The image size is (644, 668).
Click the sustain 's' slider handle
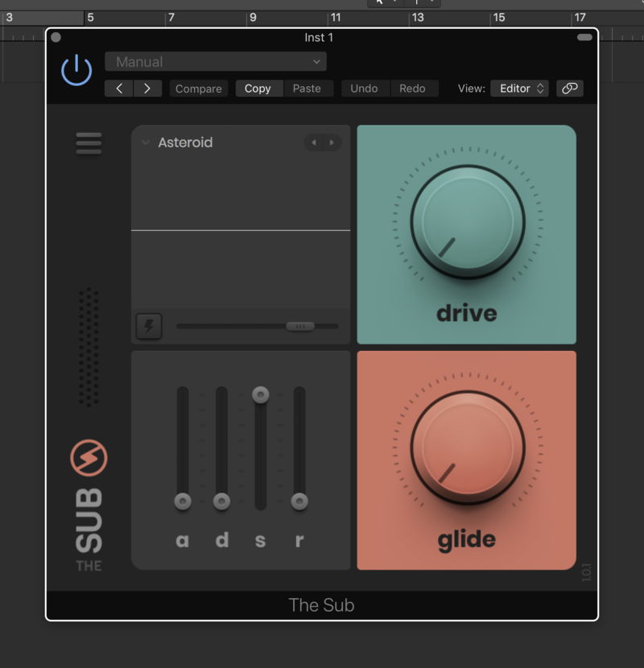[260, 395]
